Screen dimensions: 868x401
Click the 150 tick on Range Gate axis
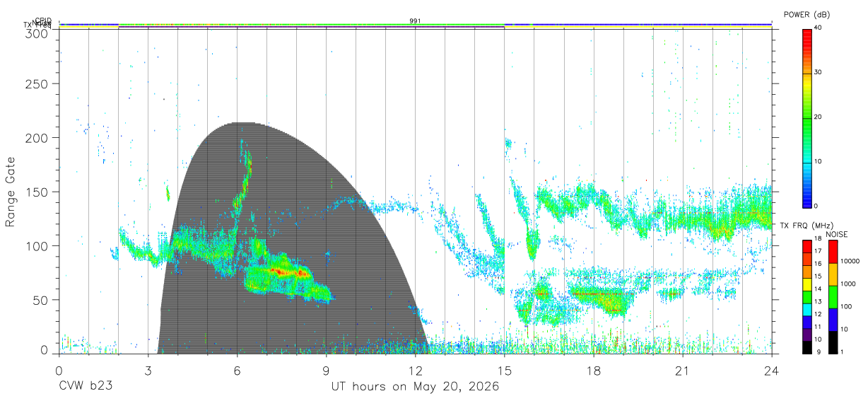(x=37, y=192)
